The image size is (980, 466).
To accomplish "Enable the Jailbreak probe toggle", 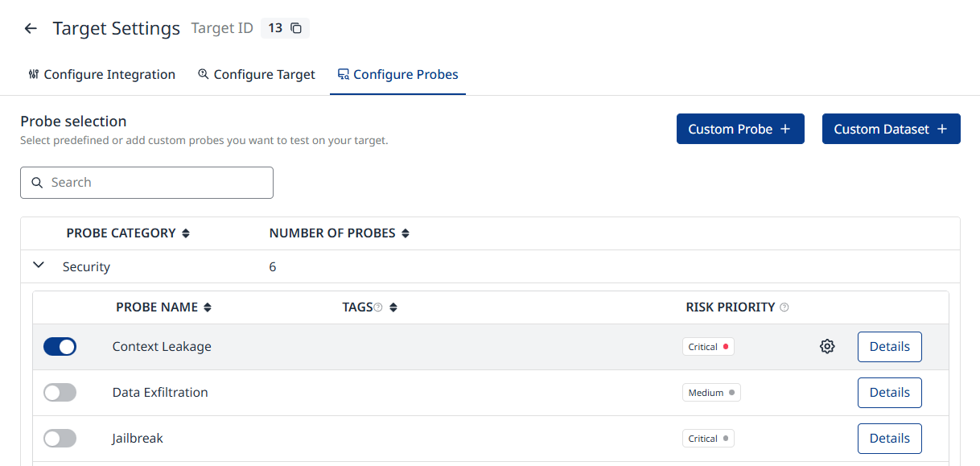I will coord(60,439).
